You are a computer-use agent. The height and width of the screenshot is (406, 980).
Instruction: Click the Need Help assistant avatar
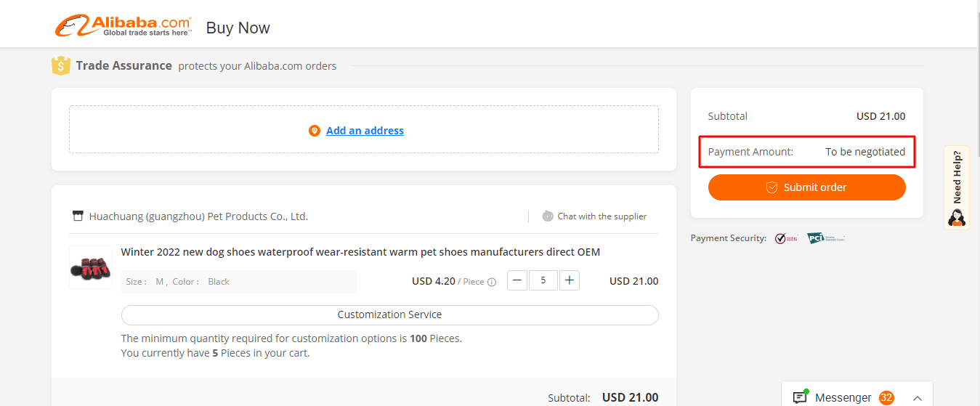pyautogui.click(x=957, y=217)
